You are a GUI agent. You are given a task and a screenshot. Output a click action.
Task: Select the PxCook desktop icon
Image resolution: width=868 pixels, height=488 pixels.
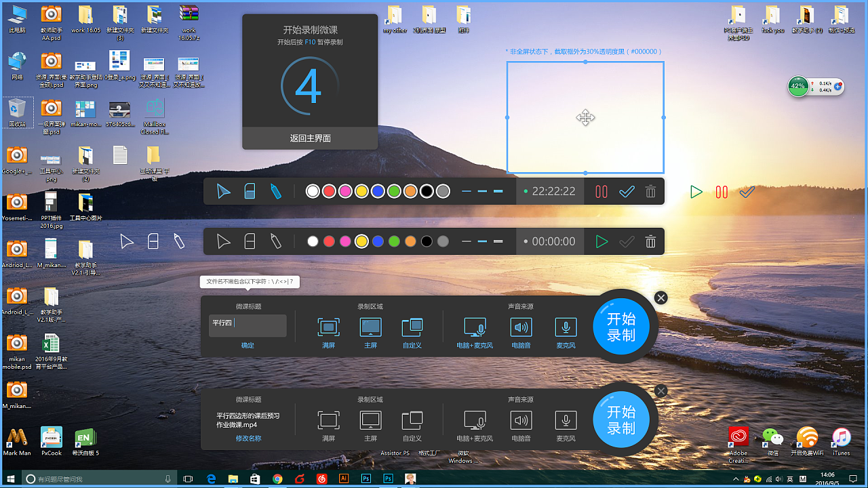click(52, 441)
